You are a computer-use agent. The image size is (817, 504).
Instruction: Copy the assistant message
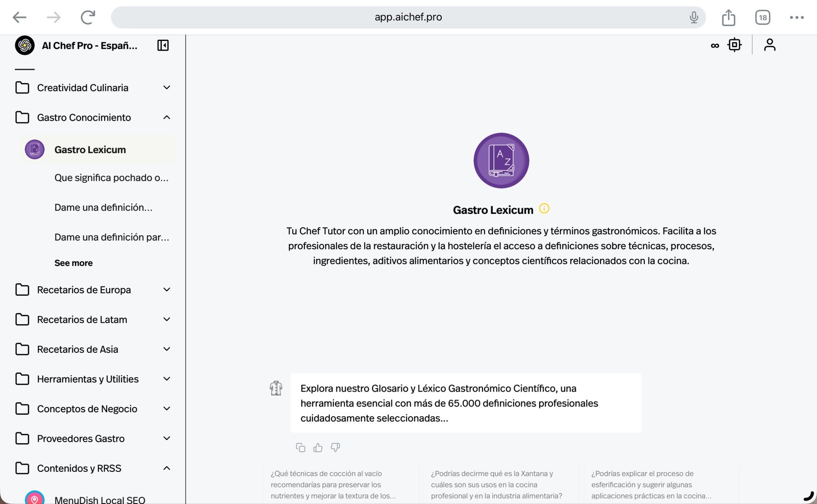(x=300, y=447)
